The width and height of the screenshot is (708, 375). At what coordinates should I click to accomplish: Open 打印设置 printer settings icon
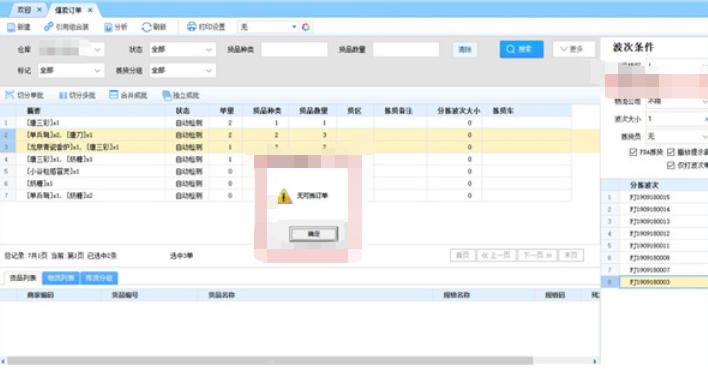click(192, 27)
